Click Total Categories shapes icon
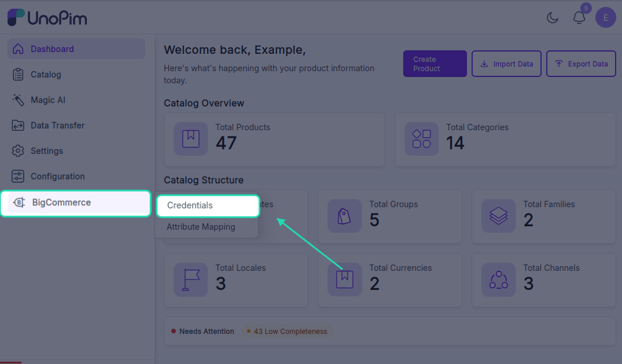The image size is (622, 364). tap(421, 138)
